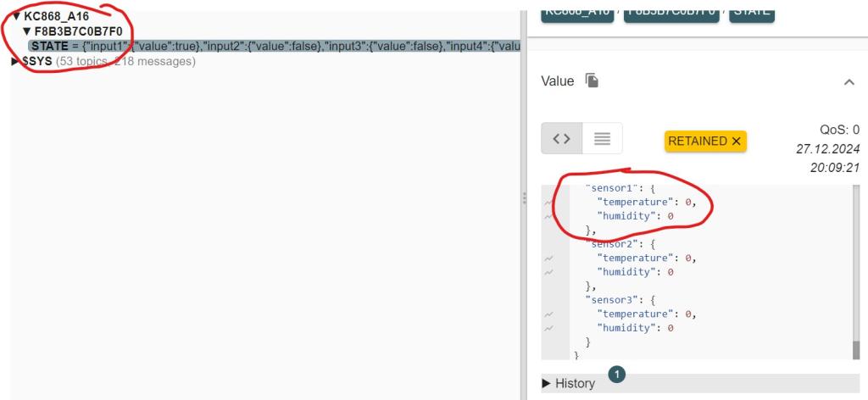The image size is (868, 400).
Task: Plot sensor3 temperature using its chart icon
Action: [x=549, y=314]
